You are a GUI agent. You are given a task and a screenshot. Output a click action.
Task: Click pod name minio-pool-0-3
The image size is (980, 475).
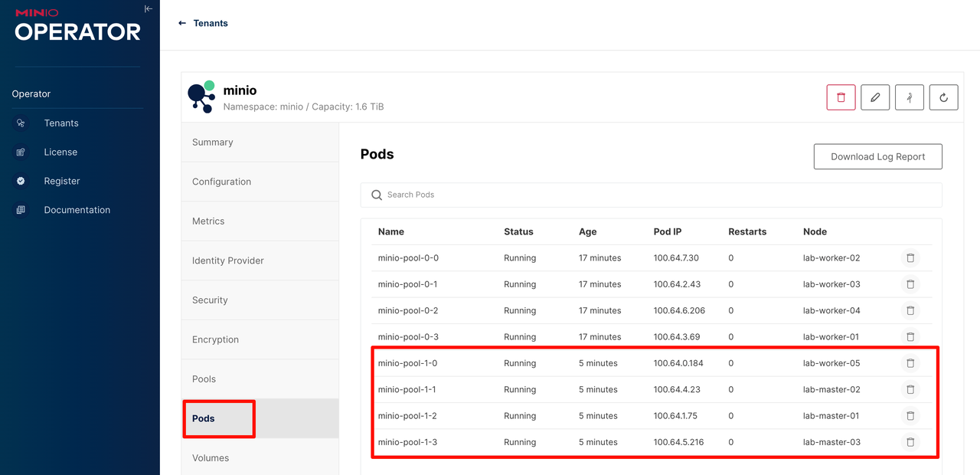[x=408, y=337]
